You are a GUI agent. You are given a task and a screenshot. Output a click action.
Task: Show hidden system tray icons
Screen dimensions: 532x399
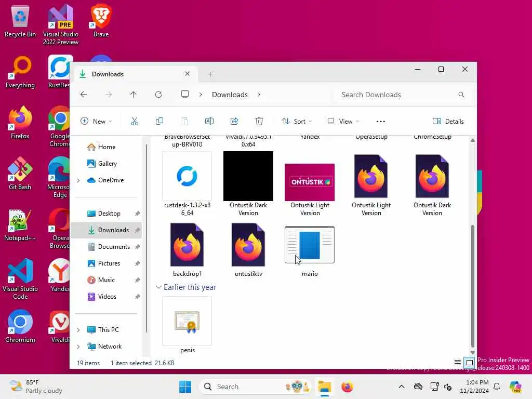[x=402, y=387]
